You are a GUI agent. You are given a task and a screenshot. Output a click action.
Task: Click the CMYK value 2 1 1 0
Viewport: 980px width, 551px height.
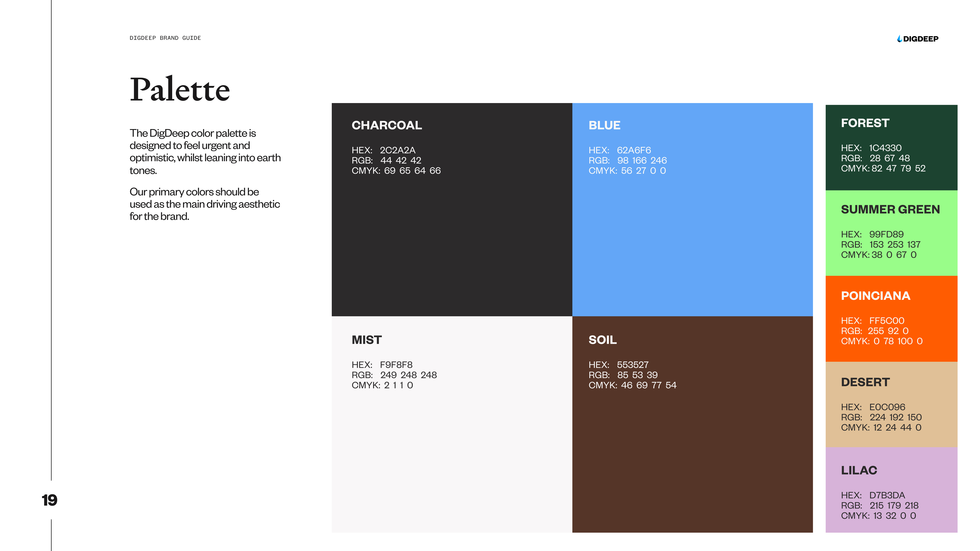pos(398,385)
